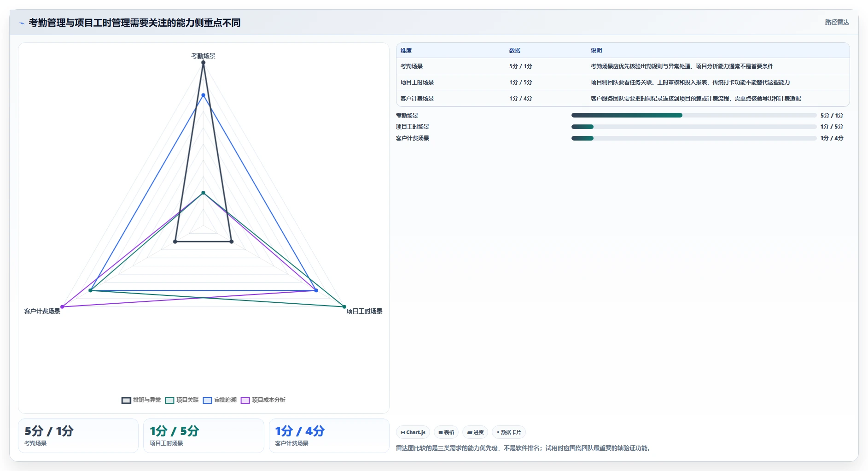
Task: Select the 5分 / 1分 考勤场景 data card
Action: click(x=78, y=436)
